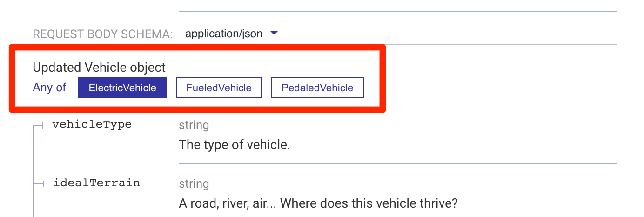Click the "The type of vehicle." description

pyautogui.click(x=235, y=145)
